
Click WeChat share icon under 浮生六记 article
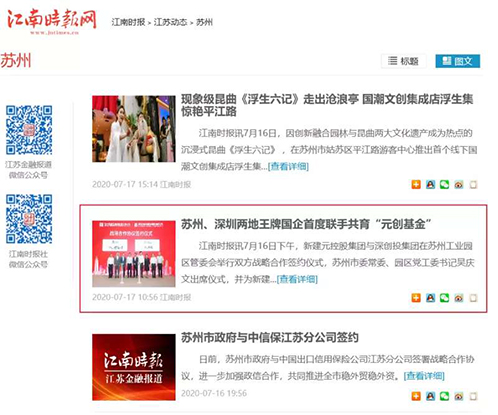click(444, 184)
